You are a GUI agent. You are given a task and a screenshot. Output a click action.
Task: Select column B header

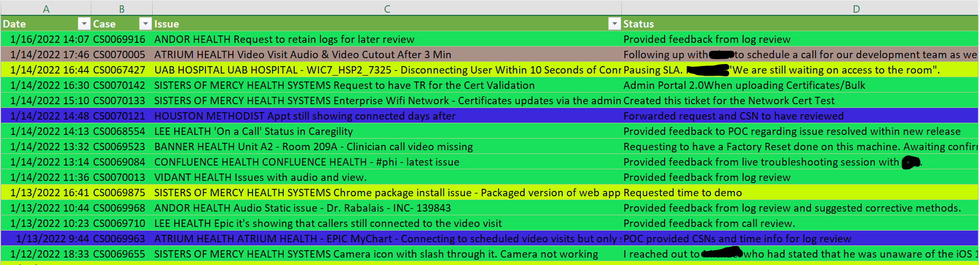pos(122,8)
